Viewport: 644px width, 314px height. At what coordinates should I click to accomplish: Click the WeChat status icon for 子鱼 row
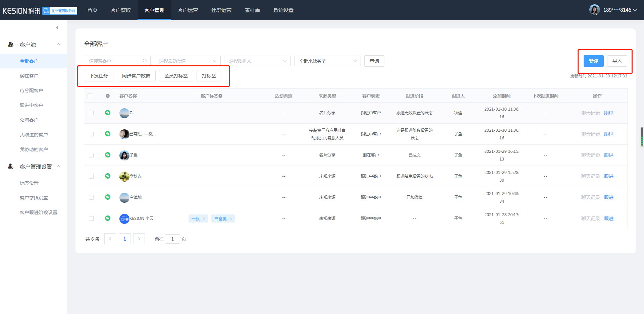pyautogui.click(x=108, y=155)
